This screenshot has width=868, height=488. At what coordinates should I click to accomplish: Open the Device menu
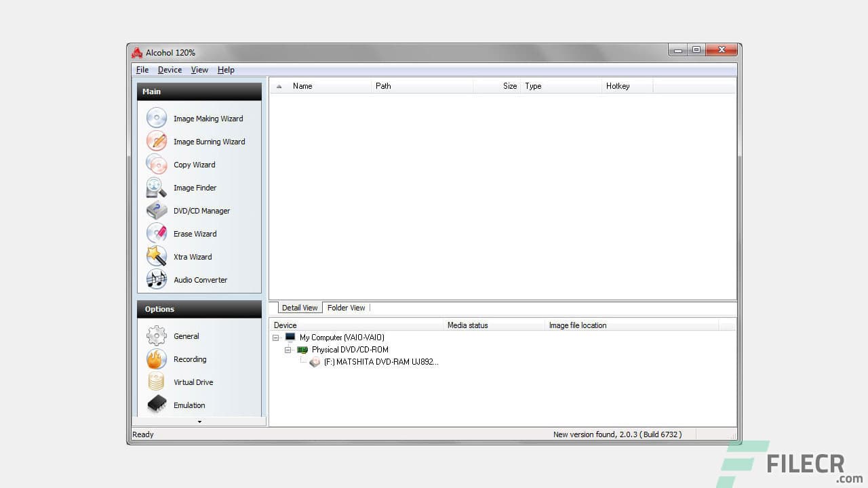point(170,70)
